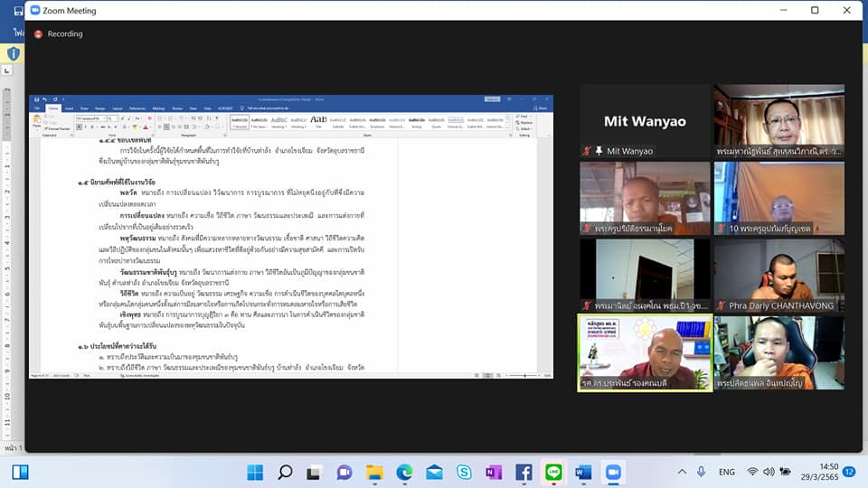Apply the Title style from gallery
The width and height of the screenshot is (868, 488).
coord(318,122)
